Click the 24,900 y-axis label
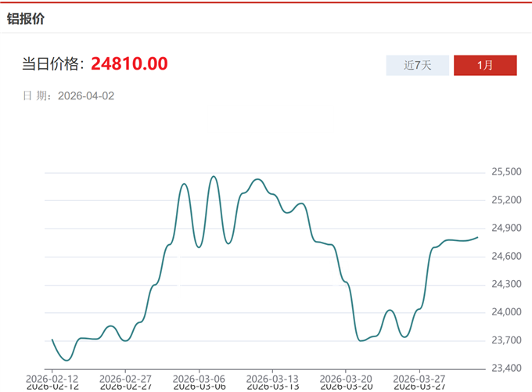Image resolution: width=532 pixels, height=392 pixels. click(506, 228)
